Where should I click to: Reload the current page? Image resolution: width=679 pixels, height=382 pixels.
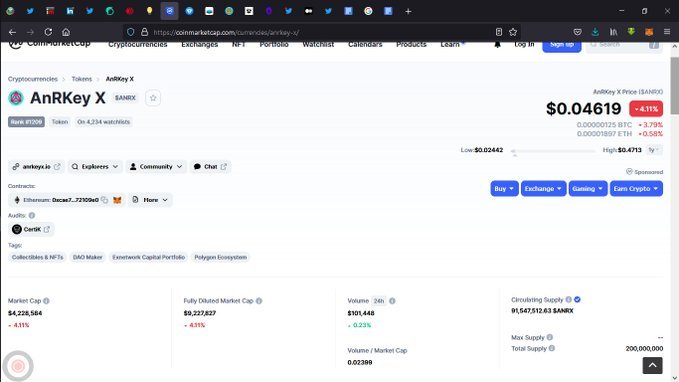pos(48,32)
